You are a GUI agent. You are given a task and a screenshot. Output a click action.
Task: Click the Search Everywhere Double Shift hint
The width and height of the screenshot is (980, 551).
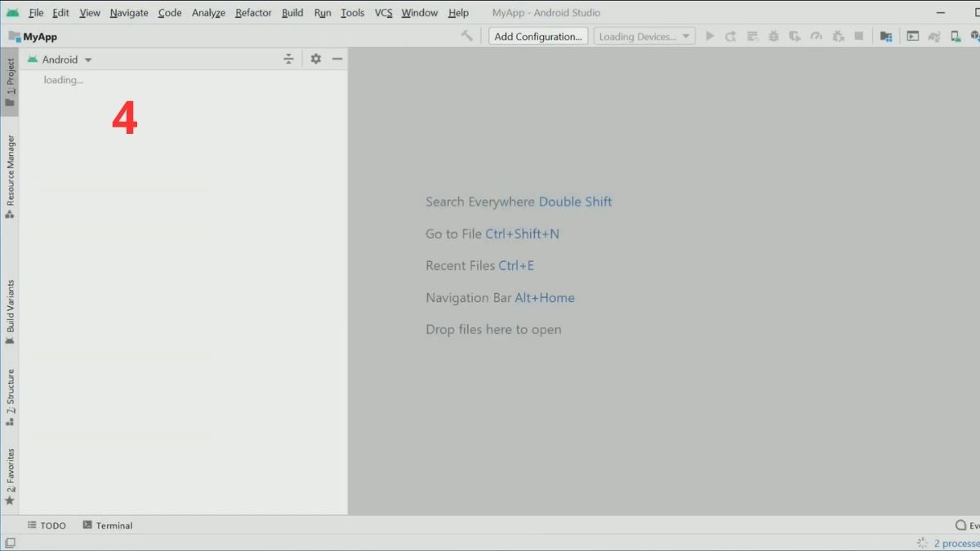519,202
